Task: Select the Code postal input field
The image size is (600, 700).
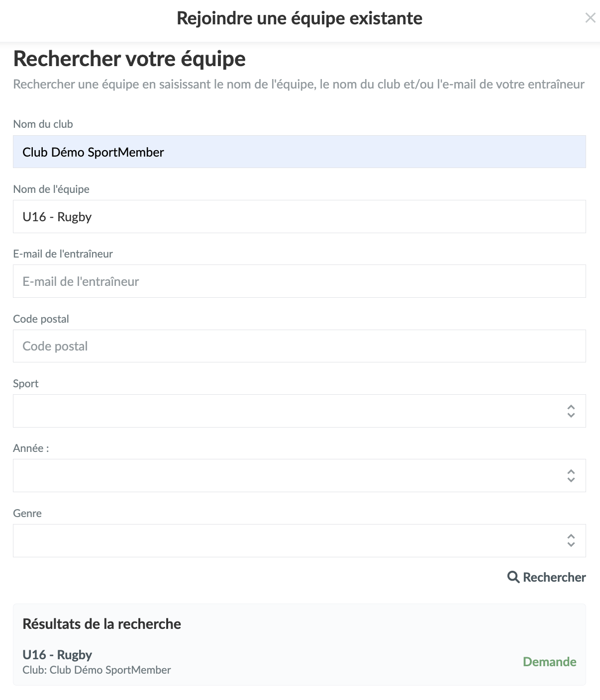Action: 299,346
